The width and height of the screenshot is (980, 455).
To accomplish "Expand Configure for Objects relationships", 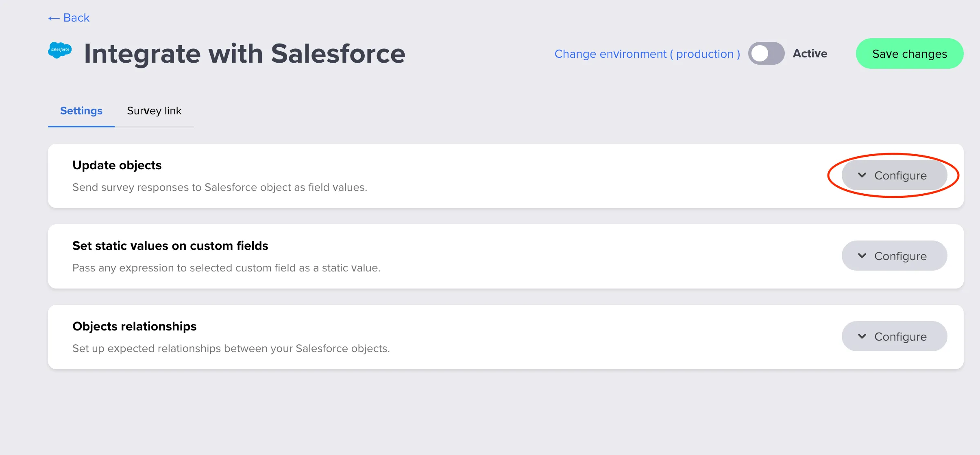I will click(894, 337).
